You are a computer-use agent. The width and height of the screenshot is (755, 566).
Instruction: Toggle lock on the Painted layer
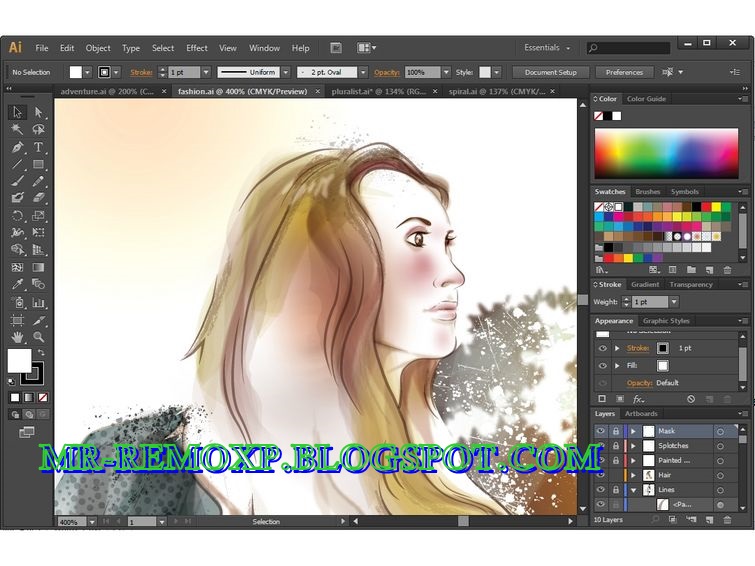pyautogui.click(x=615, y=461)
